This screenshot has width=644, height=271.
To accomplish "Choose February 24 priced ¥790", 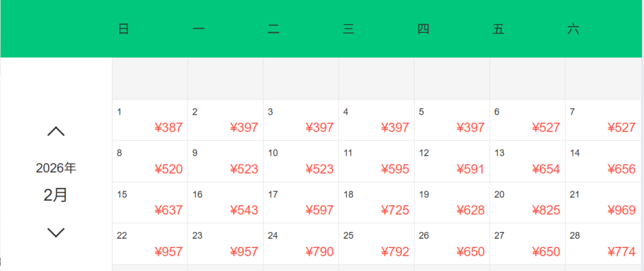I will (301, 244).
